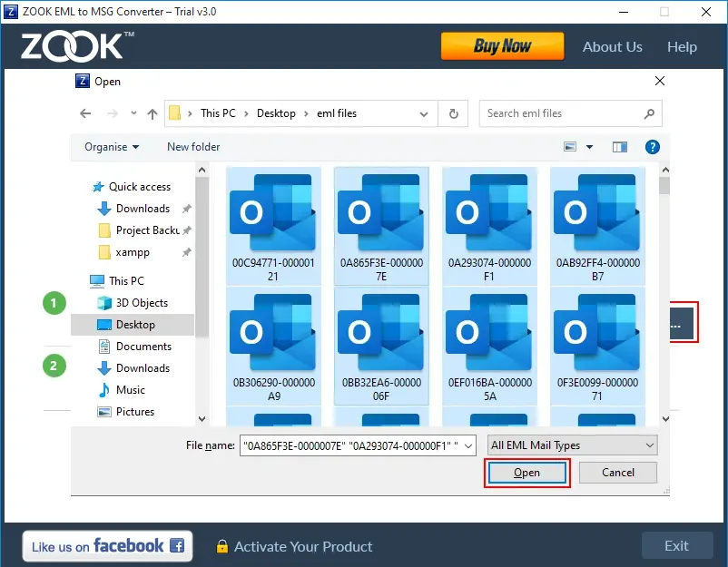Viewport: 728px width, 567px height.
Task: Expand the address bar path dropdown
Action: point(423,113)
